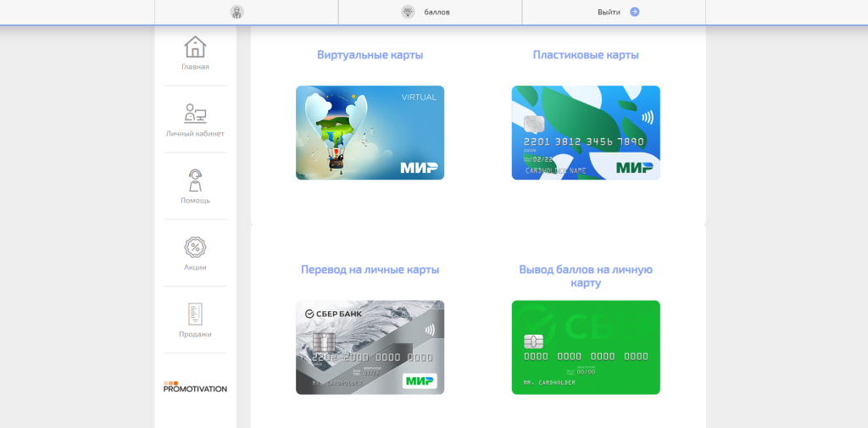The height and width of the screenshot is (428, 868).
Task: Click the user avatar icon in top bar
Action: pyautogui.click(x=236, y=12)
